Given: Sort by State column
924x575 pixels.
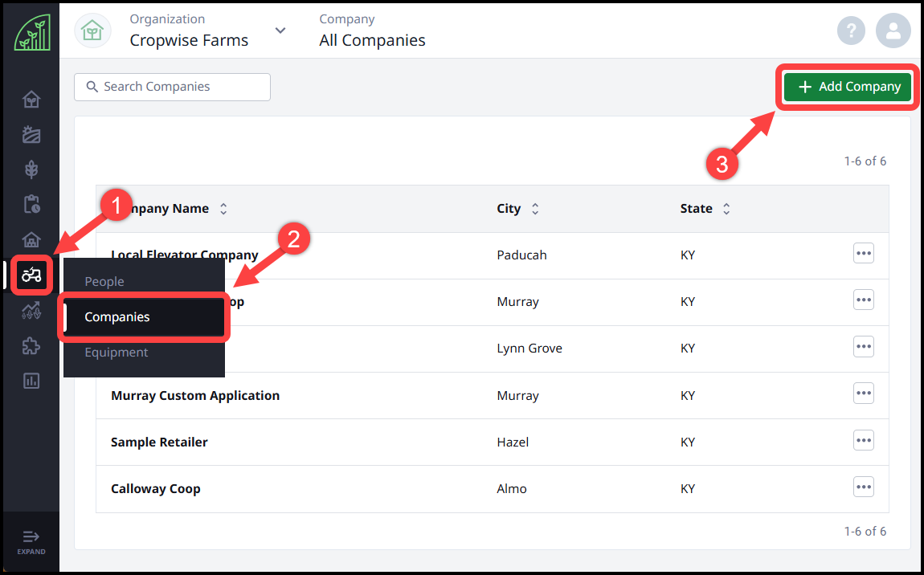Looking at the screenshot, I should (x=726, y=209).
